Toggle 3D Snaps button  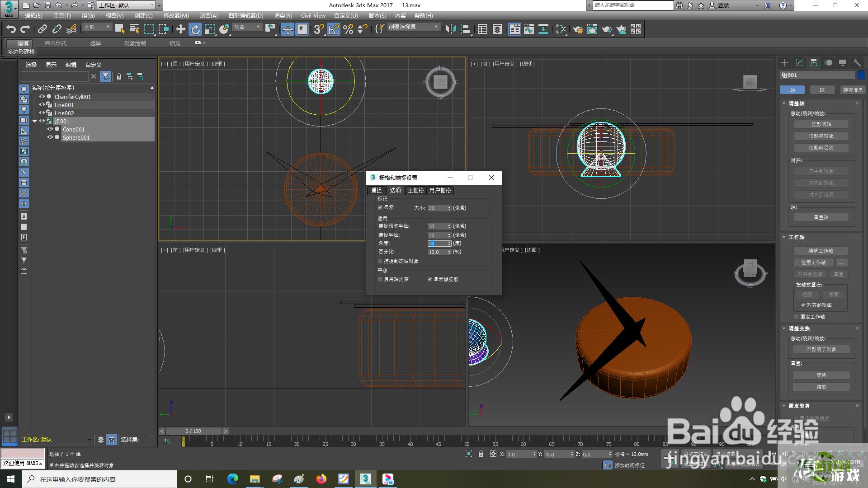(319, 29)
